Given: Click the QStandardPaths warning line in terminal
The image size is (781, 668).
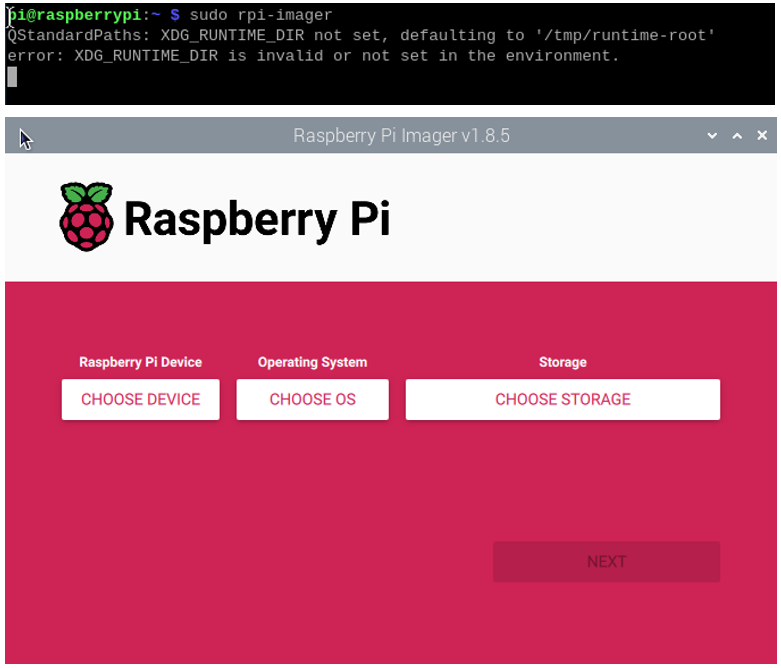Looking at the screenshot, I should pos(361,35).
